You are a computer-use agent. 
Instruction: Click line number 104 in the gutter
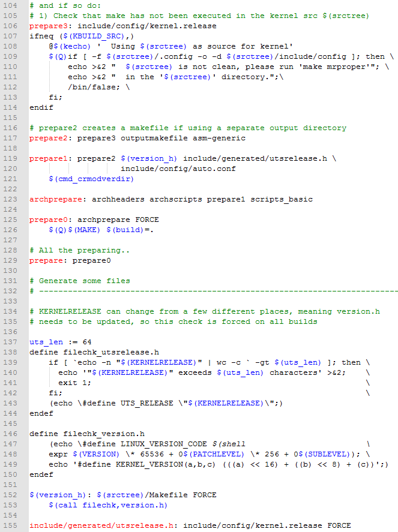(x=10, y=5)
